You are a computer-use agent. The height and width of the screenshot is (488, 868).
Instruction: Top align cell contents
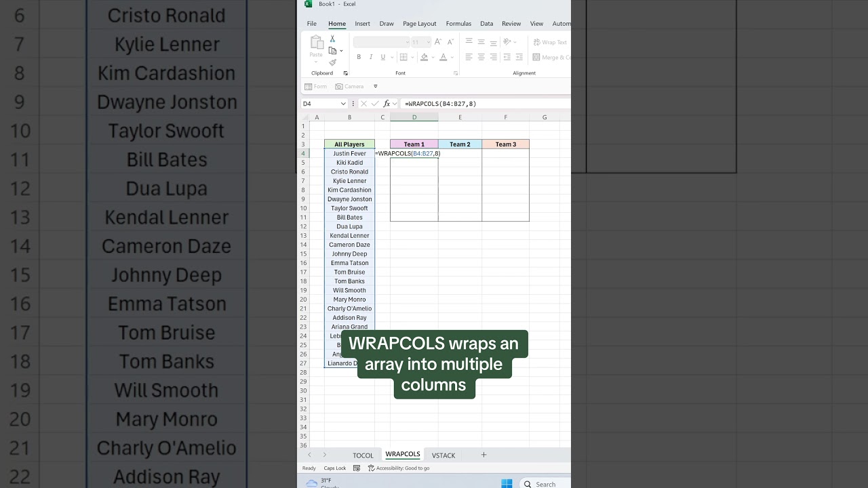469,42
